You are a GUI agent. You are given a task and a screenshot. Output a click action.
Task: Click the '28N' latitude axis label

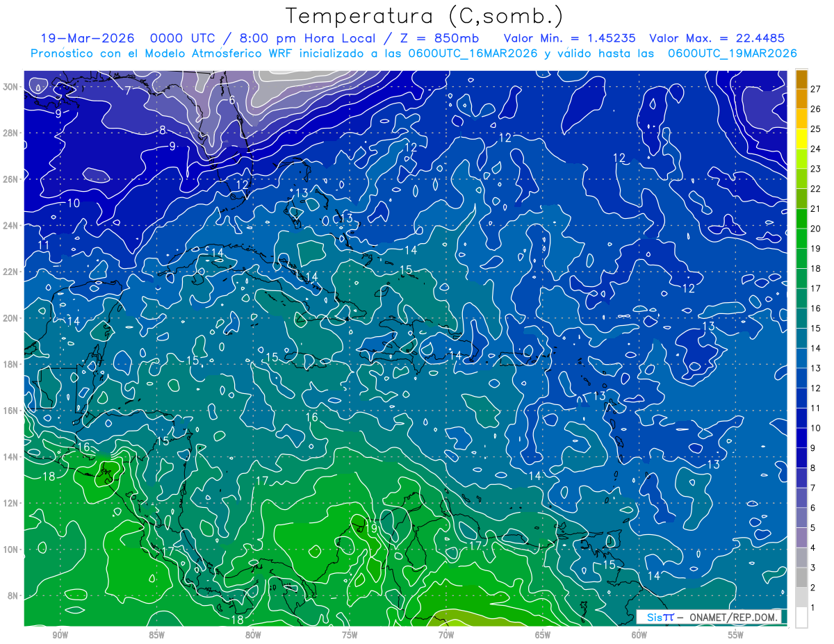[12, 133]
